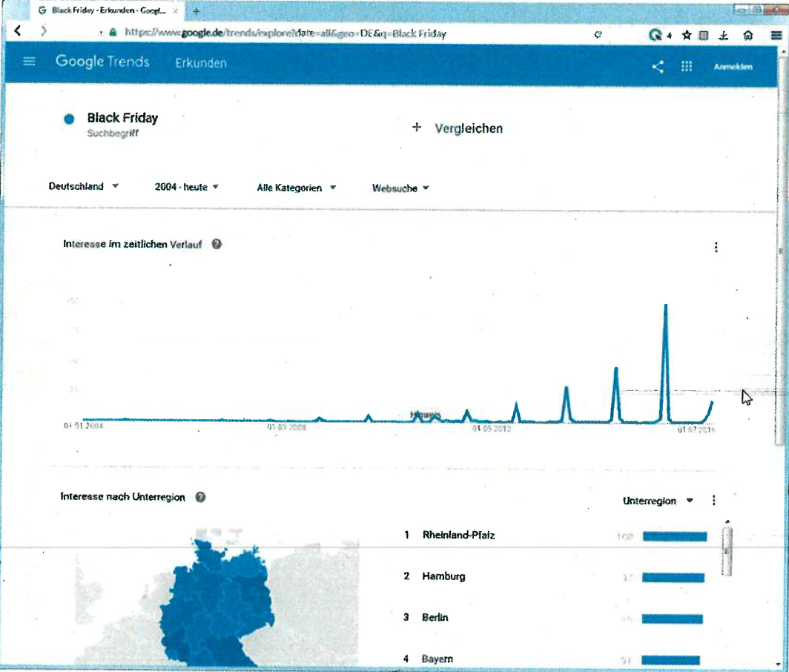Open the 2004 - heute time range dropdown

point(186,187)
